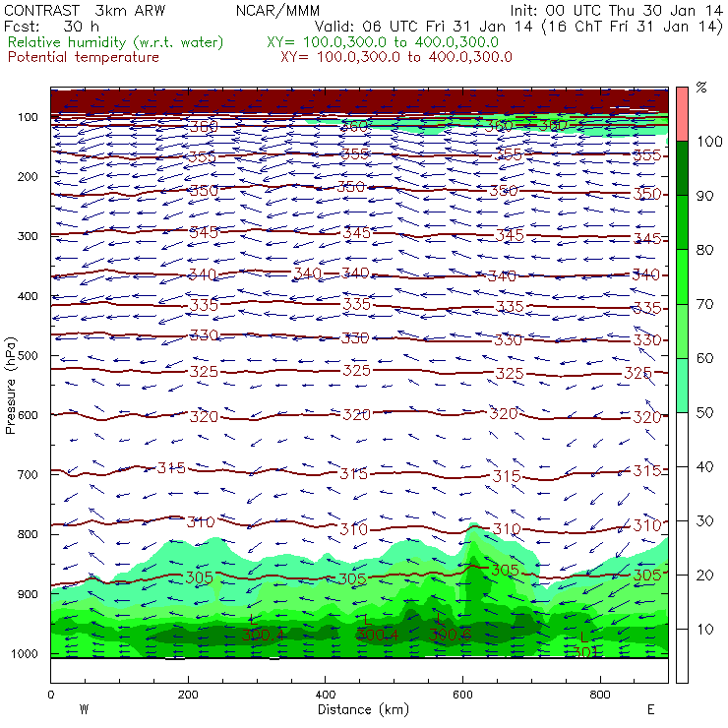Click the '301' low-point value near surface

(585, 651)
